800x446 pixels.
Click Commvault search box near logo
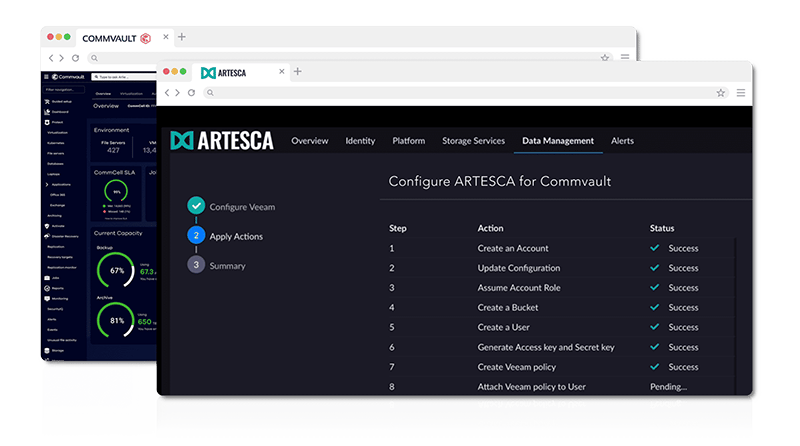124,77
